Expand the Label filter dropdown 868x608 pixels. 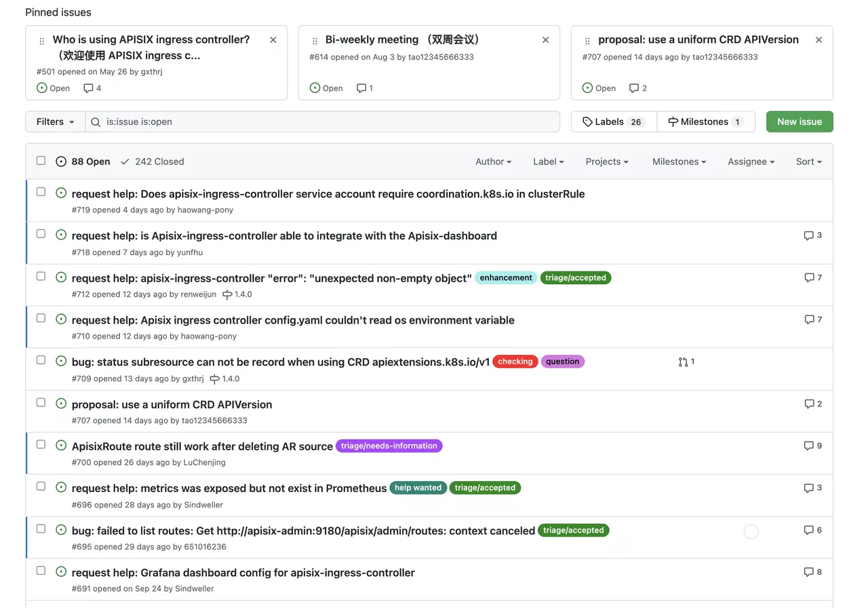tap(549, 161)
